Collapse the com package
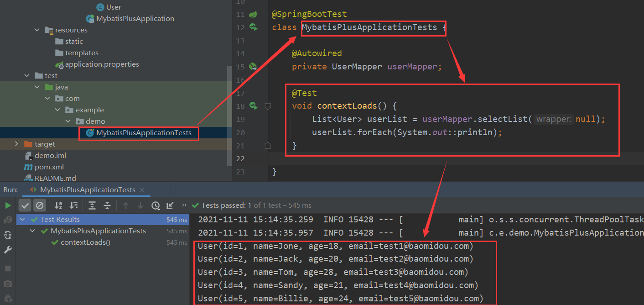 [x=47, y=99]
